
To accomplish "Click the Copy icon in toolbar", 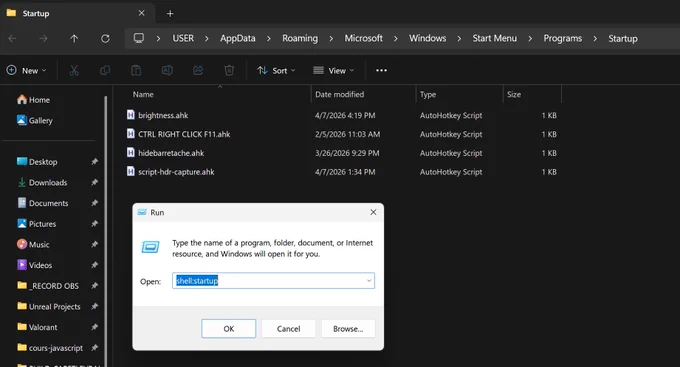I will [105, 70].
